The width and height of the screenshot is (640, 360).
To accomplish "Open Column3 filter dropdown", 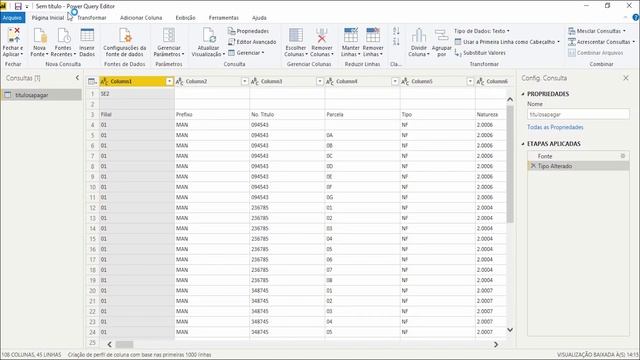I will [x=320, y=81].
